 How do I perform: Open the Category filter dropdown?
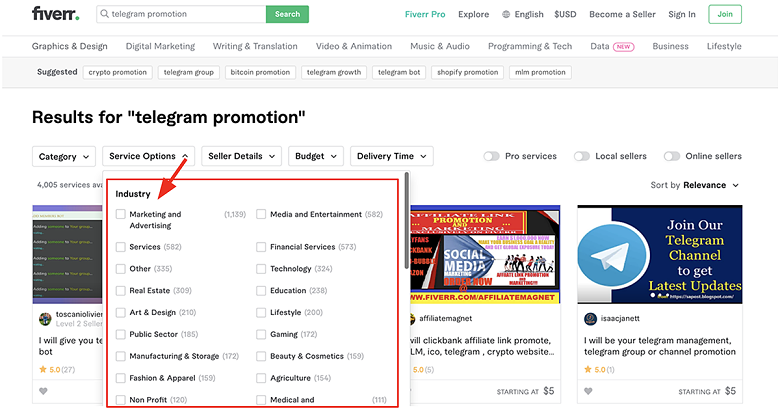point(64,156)
